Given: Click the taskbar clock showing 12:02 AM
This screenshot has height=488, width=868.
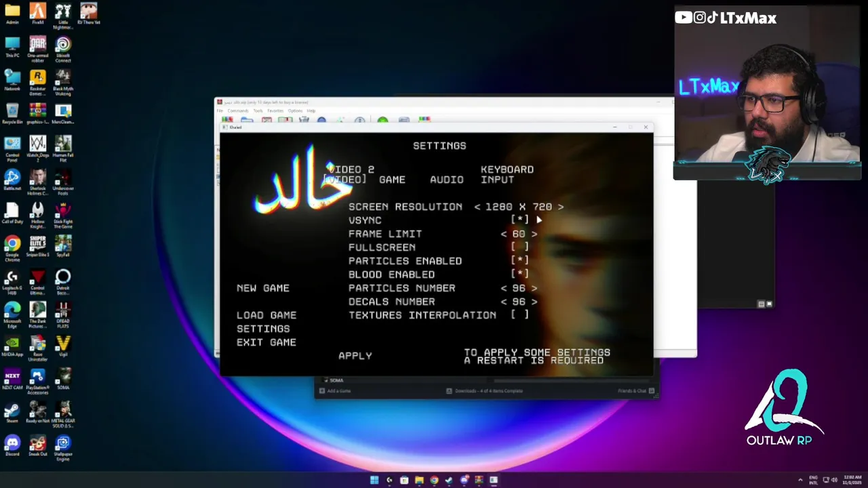Looking at the screenshot, I should (852, 480).
